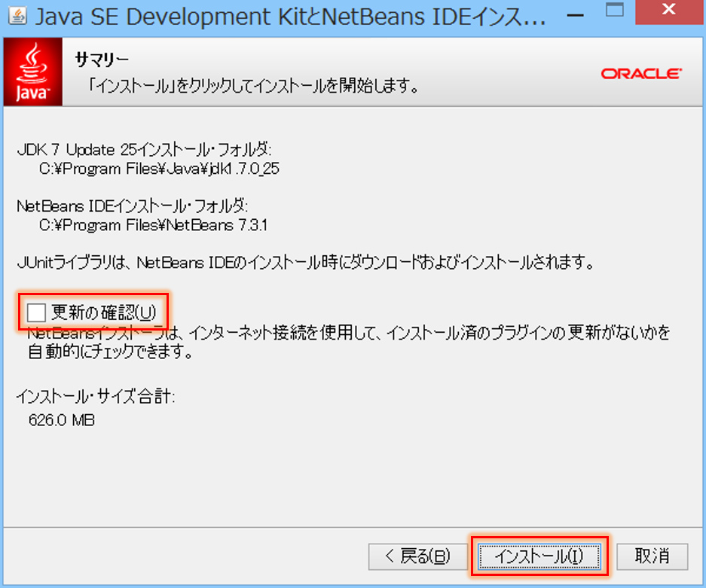This screenshot has width=706, height=588.
Task: Click the Java logo icon in header
Action: click(x=33, y=72)
